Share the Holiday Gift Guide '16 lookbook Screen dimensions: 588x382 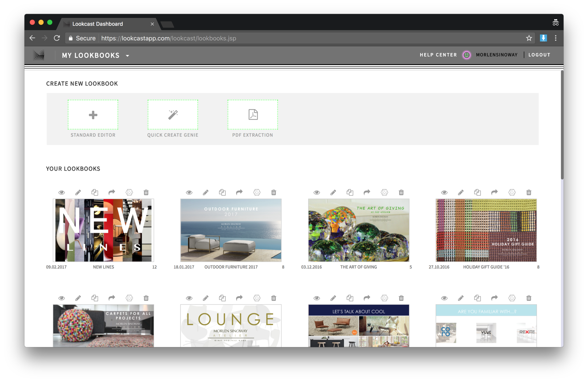(x=494, y=192)
